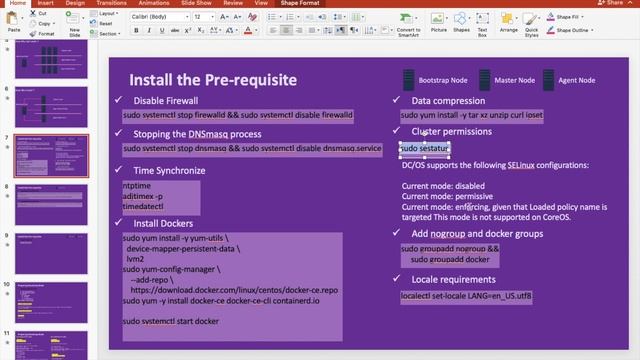Align text left
This screenshot has width=640, height=360.
(273, 31)
